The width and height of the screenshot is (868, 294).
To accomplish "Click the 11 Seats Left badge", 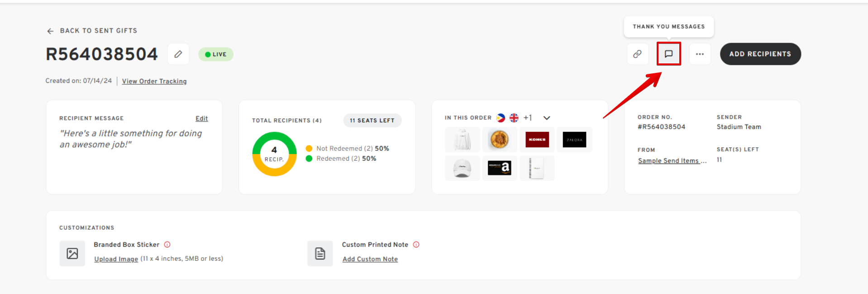I will [372, 120].
